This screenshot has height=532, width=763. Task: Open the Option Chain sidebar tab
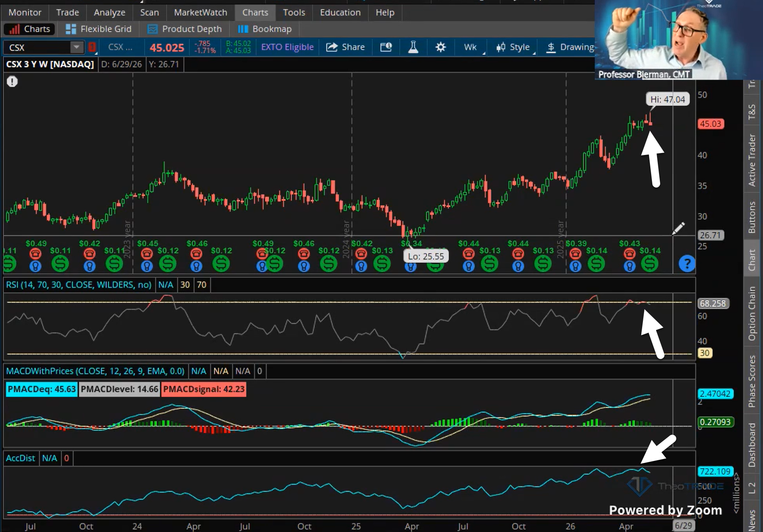tap(752, 313)
